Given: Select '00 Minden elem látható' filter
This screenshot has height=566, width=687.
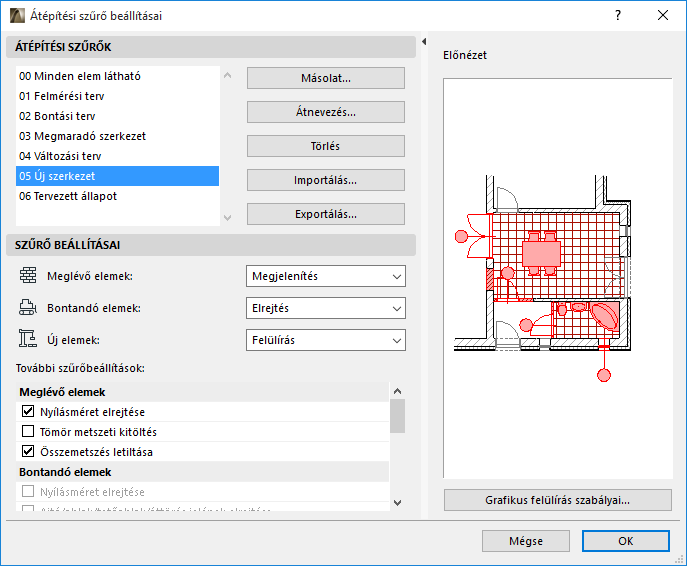Looking at the screenshot, I should pyautogui.click(x=117, y=76).
